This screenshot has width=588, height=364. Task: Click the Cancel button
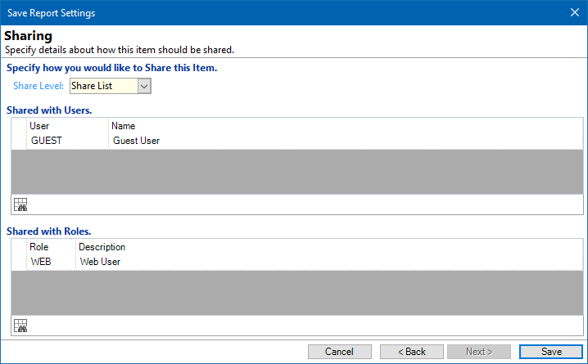click(x=340, y=352)
